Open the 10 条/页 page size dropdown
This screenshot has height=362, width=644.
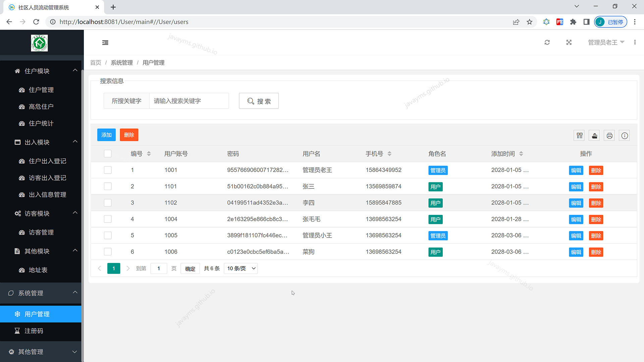coord(240,268)
